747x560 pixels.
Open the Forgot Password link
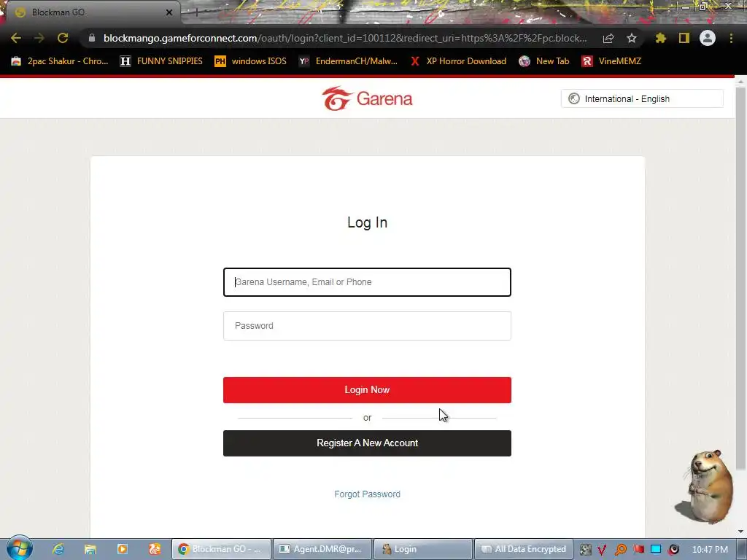(x=368, y=494)
